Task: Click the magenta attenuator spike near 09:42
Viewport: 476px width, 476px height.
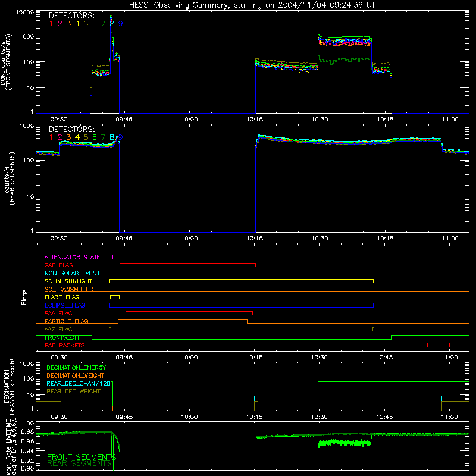Action: coord(111,250)
